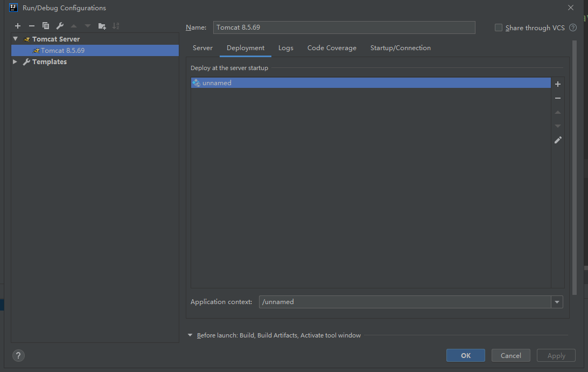The height and width of the screenshot is (372, 588).
Task: Add a deployment artifact with plus
Action: pyautogui.click(x=558, y=84)
